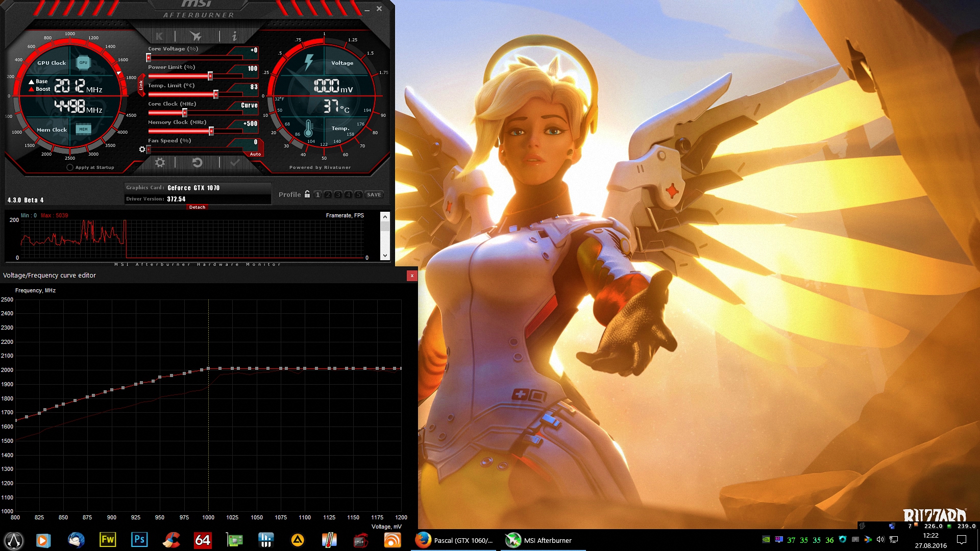Image resolution: width=980 pixels, height=551 pixels.
Task: Toggle the Link power and temp limits
Action: tap(141, 86)
